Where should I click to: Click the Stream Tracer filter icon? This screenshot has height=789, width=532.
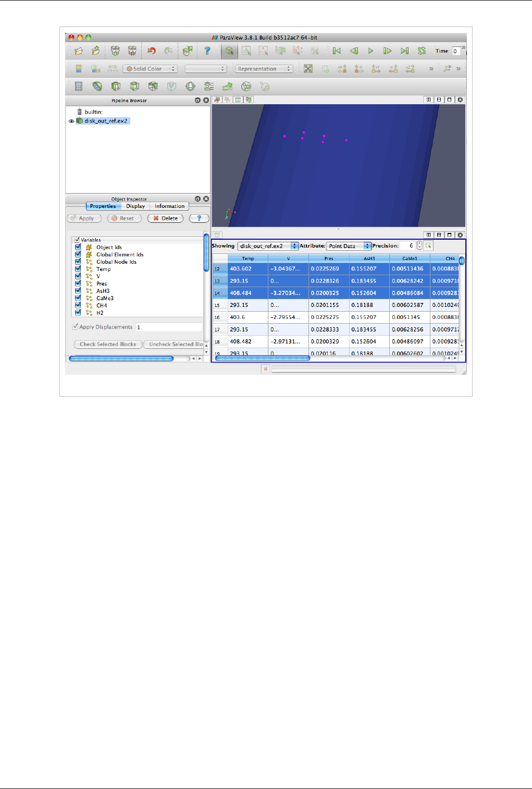click(209, 87)
